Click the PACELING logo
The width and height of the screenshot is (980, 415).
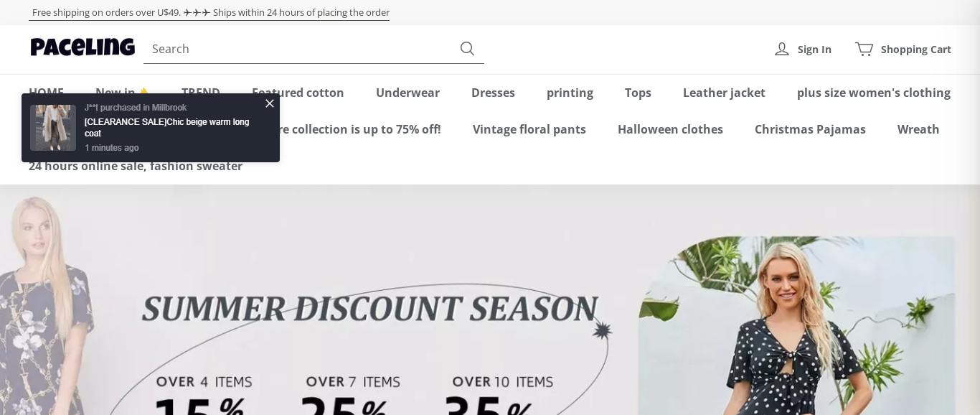tap(83, 47)
